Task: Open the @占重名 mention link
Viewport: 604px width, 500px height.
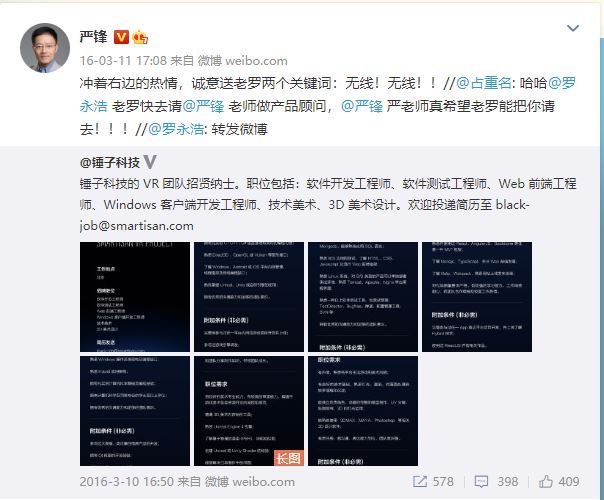Action: [484, 83]
